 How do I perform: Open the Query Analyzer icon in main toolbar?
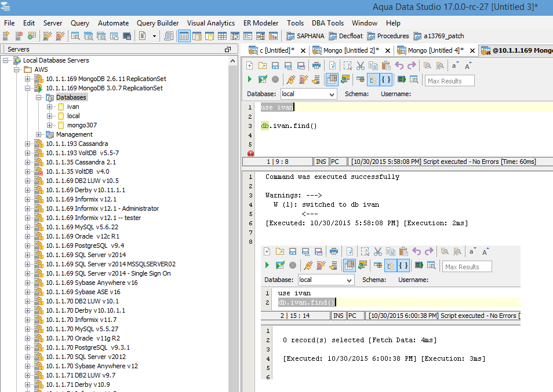pyautogui.click(x=75, y=36)
